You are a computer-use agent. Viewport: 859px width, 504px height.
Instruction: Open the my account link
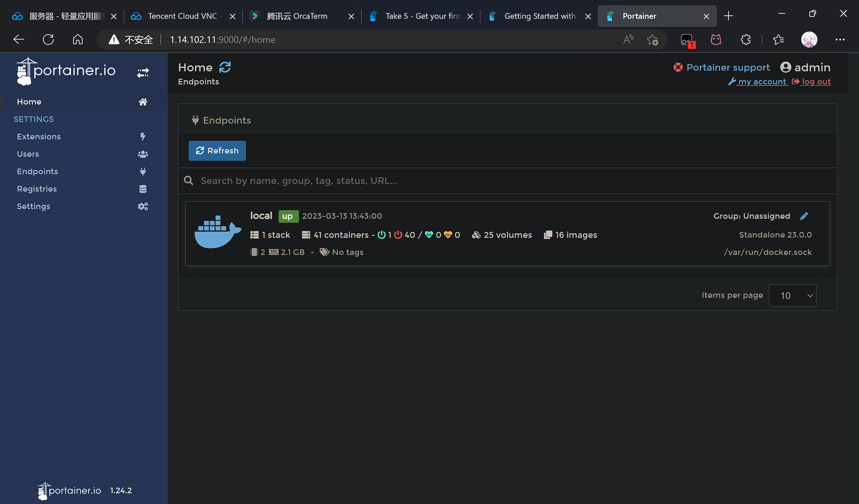click(762, 82)
